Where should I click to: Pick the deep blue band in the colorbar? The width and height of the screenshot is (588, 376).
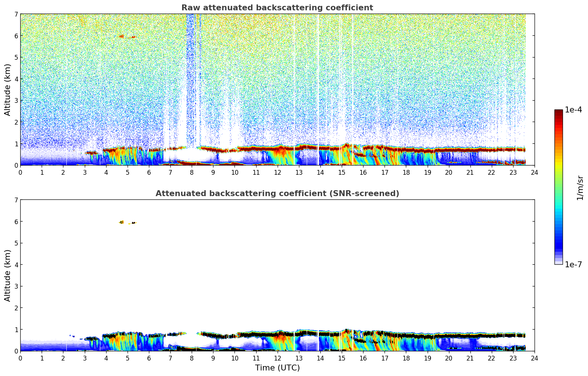[559, 243]
